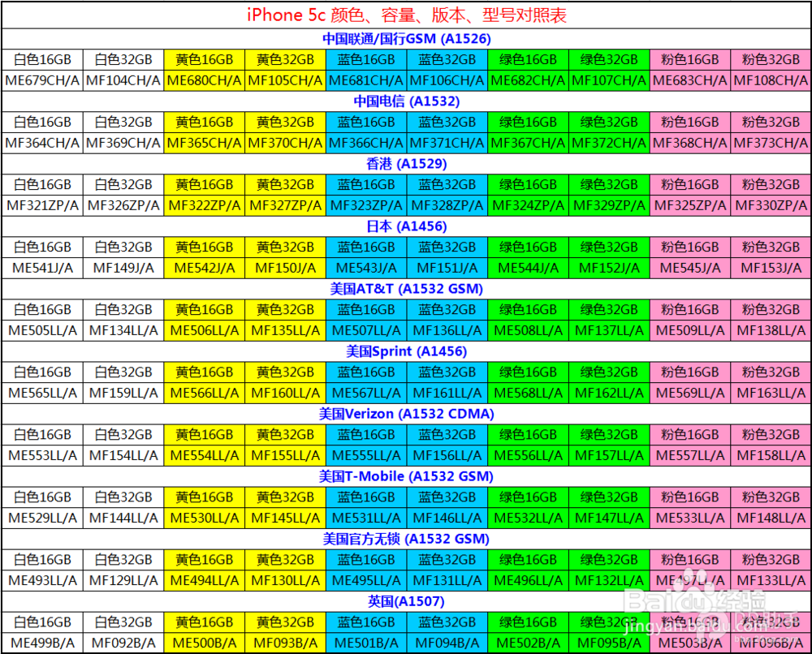Click cell MF104CH/A
The height and width of the screenshot is (654, 812).
123,80
